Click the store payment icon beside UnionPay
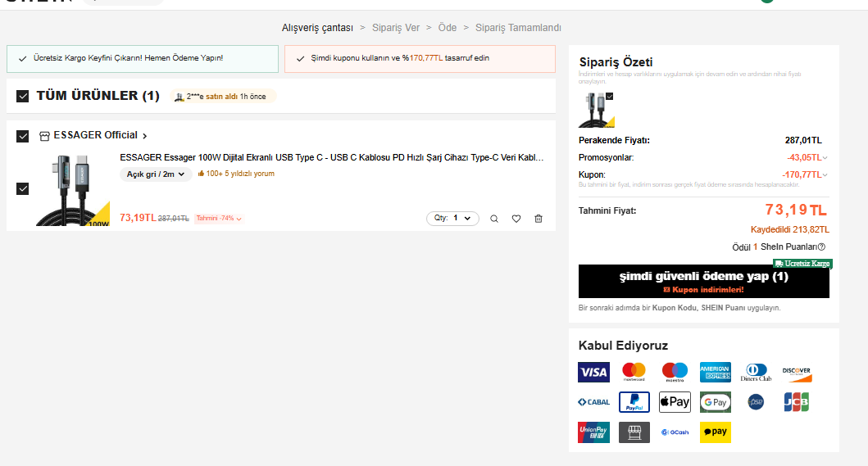Image resolution: width=868 pixels, height=466 pixels. 634,432
